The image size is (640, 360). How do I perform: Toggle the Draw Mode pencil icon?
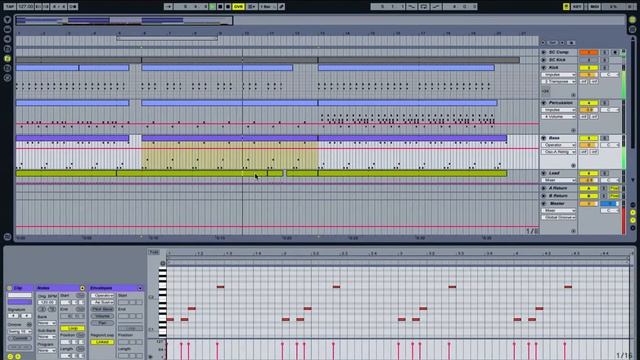tap(281, 7)
